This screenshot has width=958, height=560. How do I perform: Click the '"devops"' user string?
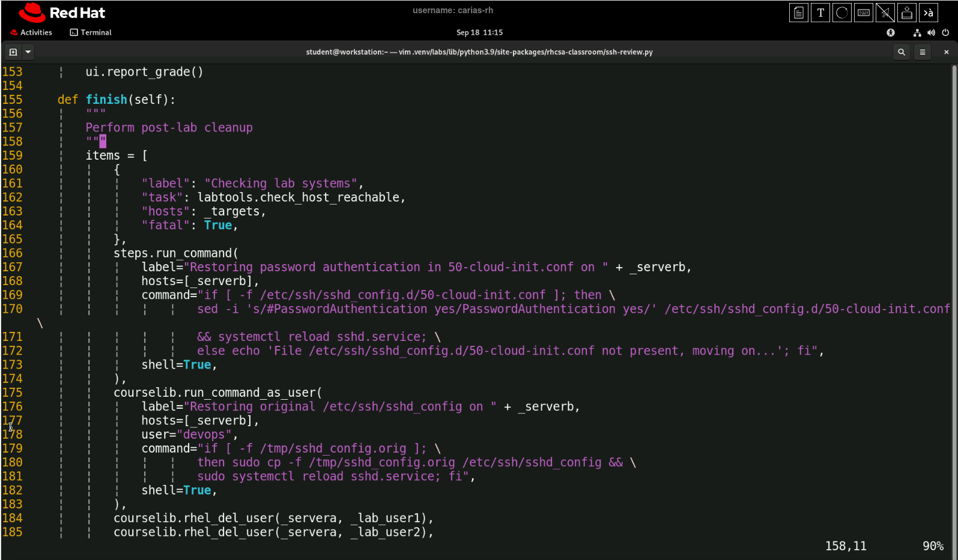coord(204,435)
